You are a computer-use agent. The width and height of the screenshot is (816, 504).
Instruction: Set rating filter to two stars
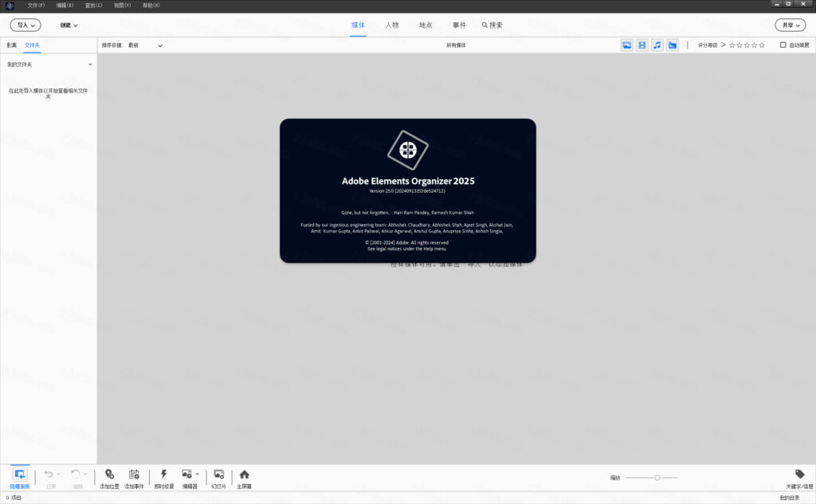point(739,45)
